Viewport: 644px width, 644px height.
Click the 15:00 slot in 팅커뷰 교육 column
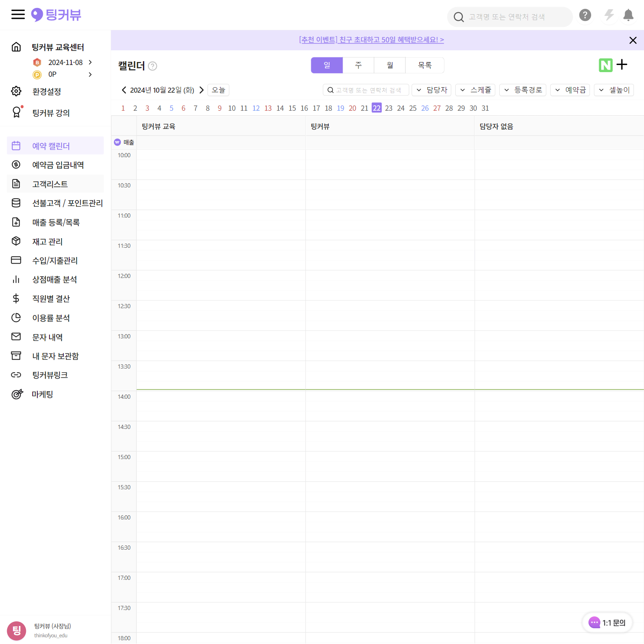[221, 466]
